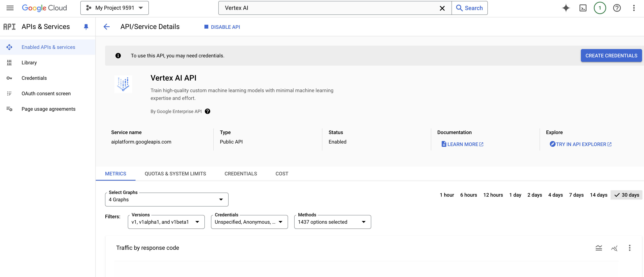
Task: Click the help icon beside Google Enterprise API
Action: (x=207, y=111)
